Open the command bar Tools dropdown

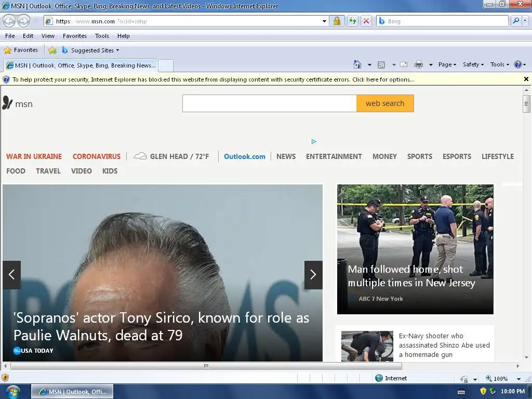pos(499,64)
